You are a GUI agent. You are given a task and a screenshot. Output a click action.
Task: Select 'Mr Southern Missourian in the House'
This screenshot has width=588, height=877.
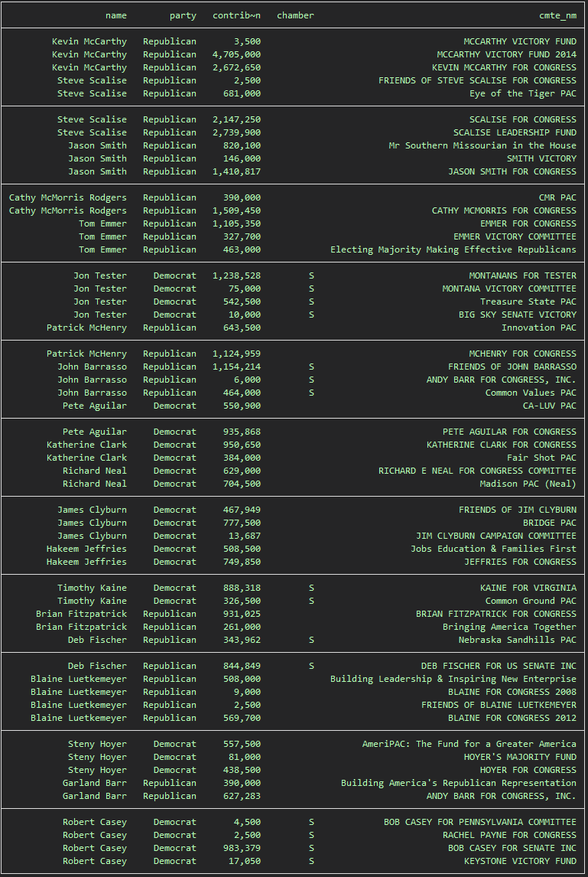tap(482, 145)
